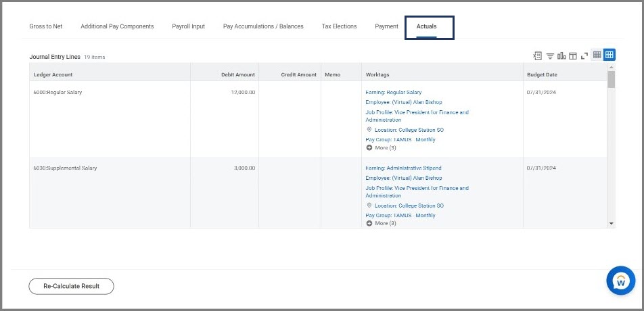644x311 pixels.
Task: Click the bar chart view icon
Action: [561, 55]
